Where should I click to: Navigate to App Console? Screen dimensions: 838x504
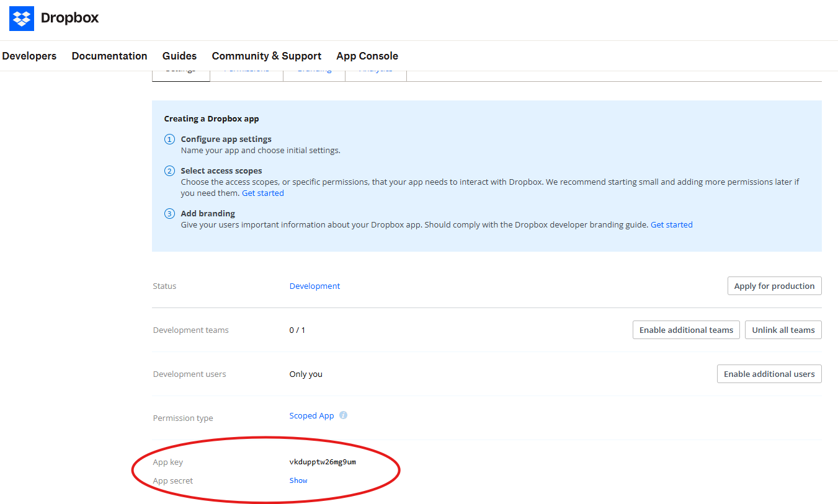[367, 56]
